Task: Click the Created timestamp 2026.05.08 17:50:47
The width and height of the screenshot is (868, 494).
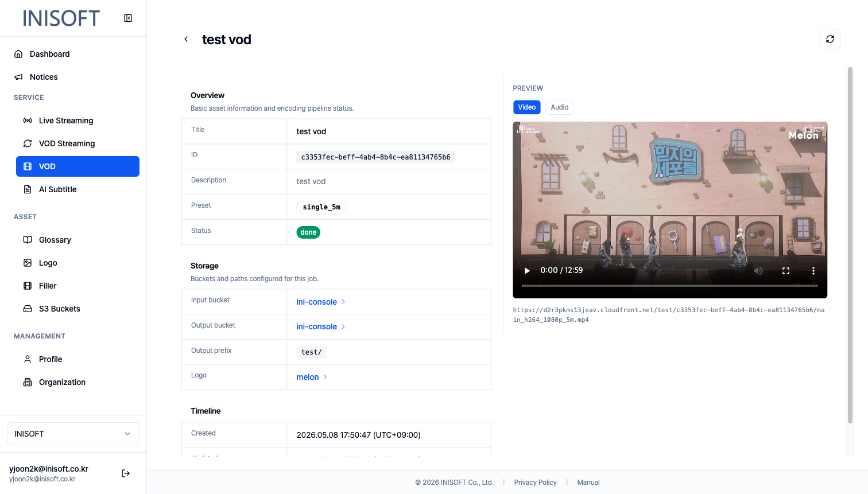Action: point(359,435)
